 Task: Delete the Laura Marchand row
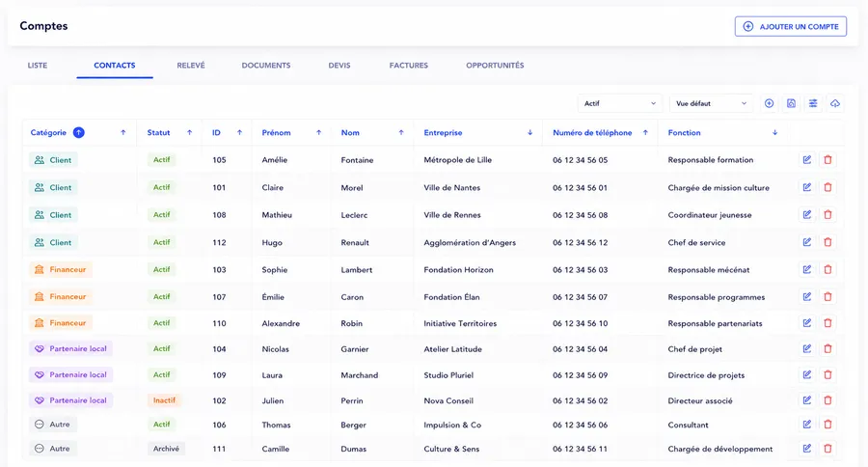(x=827, y=374)
